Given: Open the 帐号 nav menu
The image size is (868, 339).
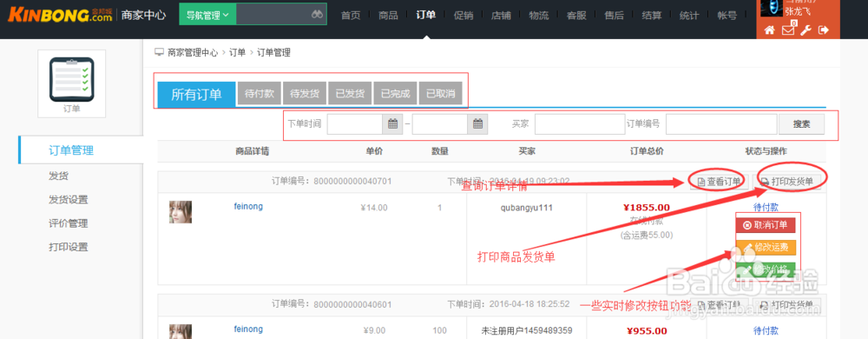Looking at the screenshot, I should point(727,16).
